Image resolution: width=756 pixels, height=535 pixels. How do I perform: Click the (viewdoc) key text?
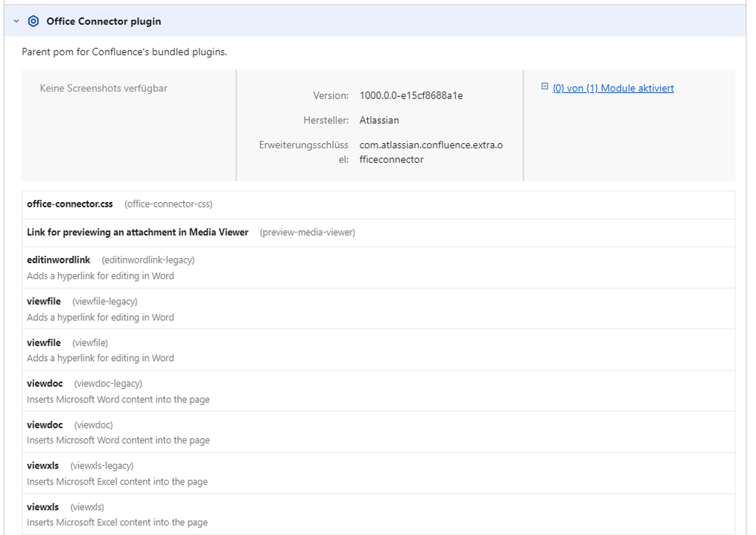coord(94,425)
